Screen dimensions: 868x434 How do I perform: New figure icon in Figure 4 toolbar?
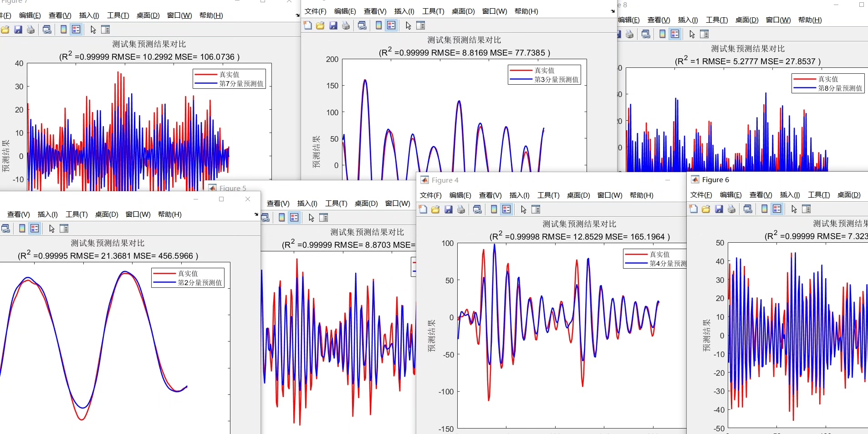tap(423, 209)
